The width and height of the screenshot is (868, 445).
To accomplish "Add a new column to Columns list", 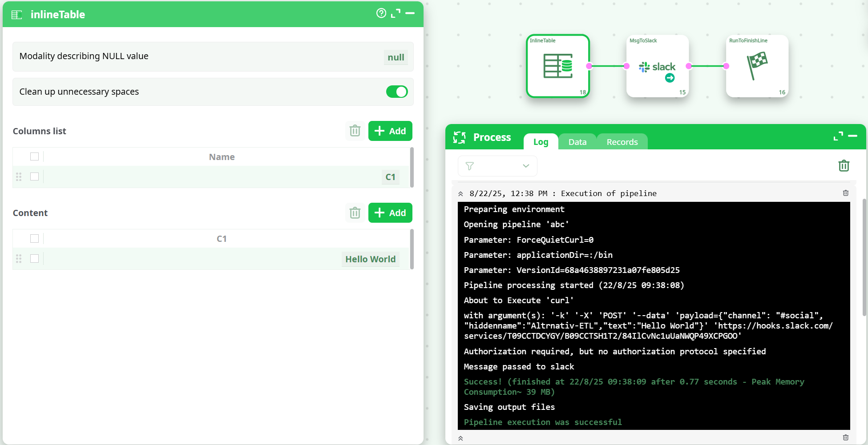I will [x=390, y=131].
